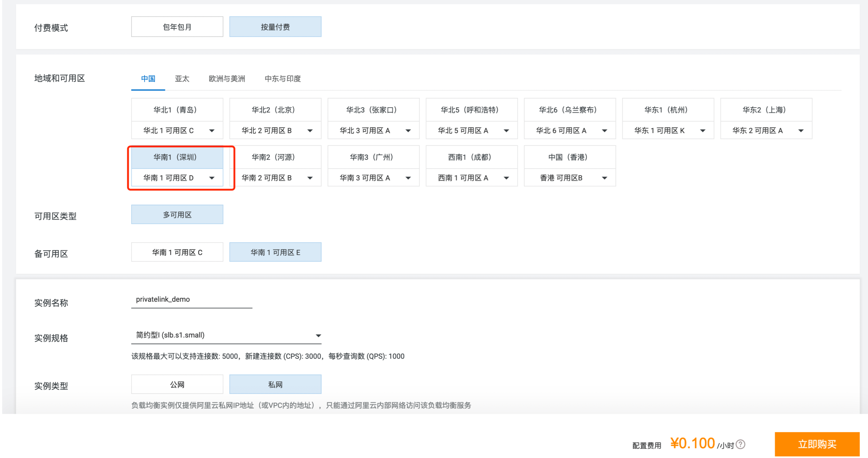This screenshot has width=868, height=458.
Task: Select 包年包月 payment mode
Action: click(x=177, y=27)
